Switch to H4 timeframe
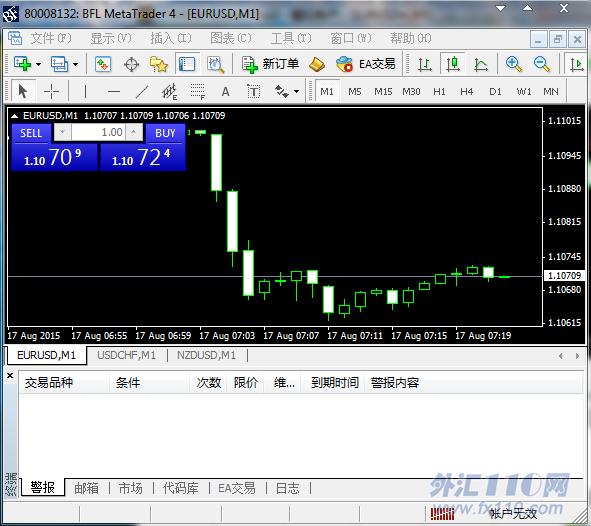This screenshot has height=526, width=591. [x=467, y=92]
